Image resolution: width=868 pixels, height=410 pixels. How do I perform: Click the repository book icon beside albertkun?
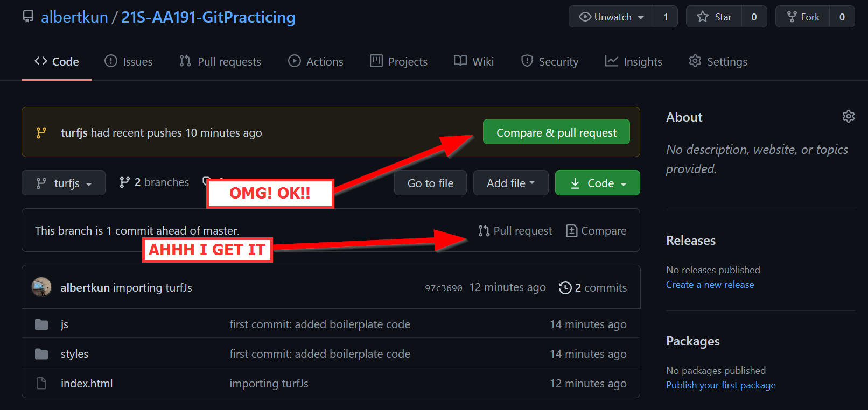click(28, 17)
